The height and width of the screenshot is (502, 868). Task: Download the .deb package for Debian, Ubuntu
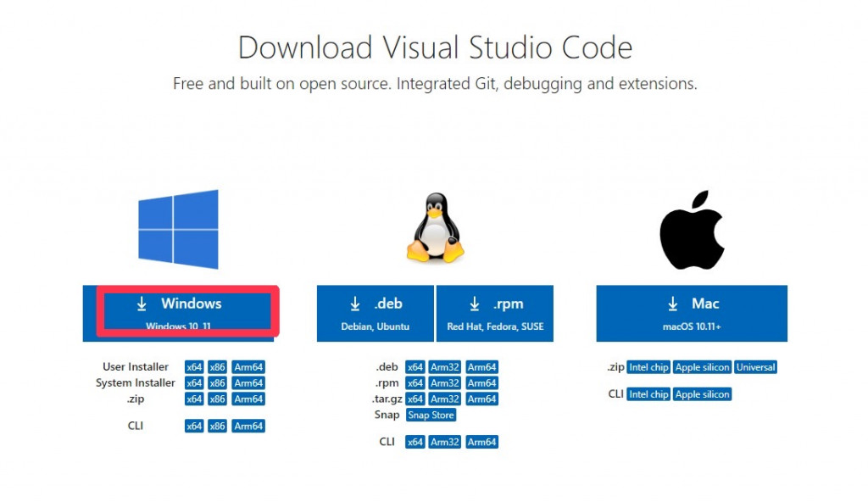376,313
